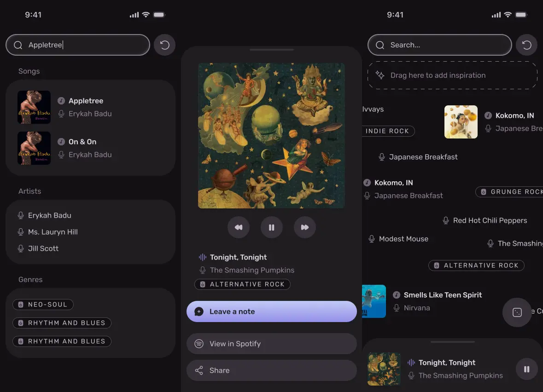This screenshot has width=543, height=392.
Task: Pause playback in the center player
Action: 272,227
